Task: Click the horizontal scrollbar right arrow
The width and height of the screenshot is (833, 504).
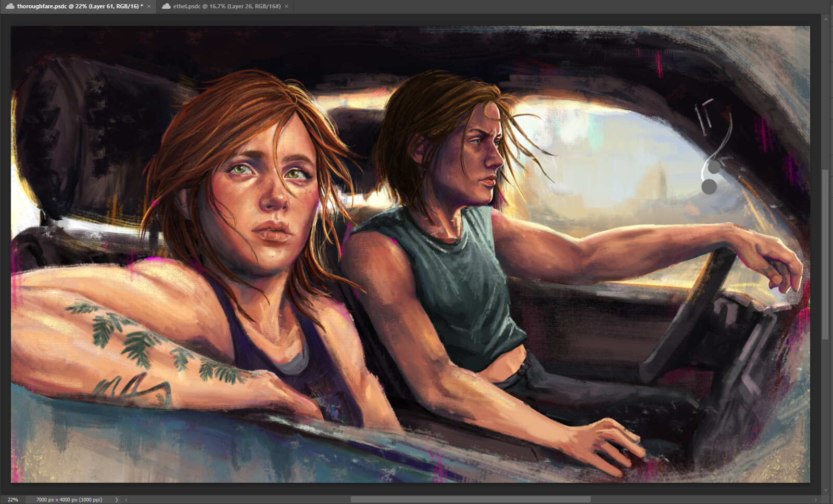Action: (x=816, y=499)
